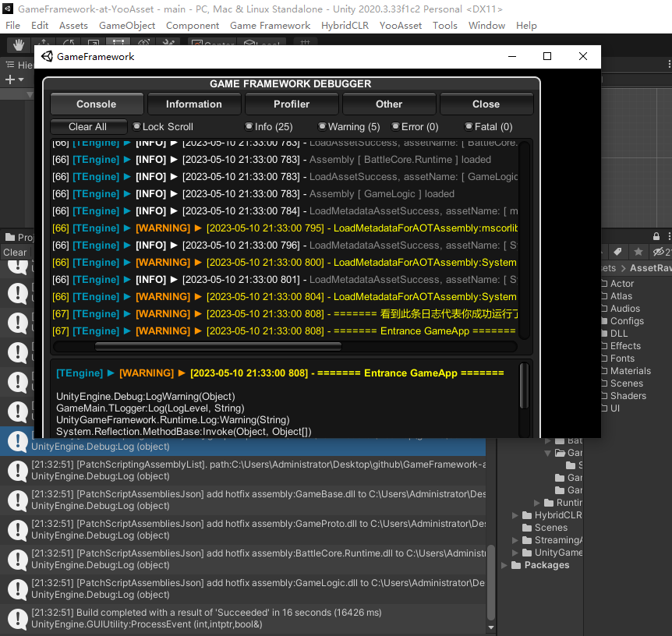Screen dimensions: 672x636
Task: Toggle Warning (5) log filter
Action: pyautogui.click(x=348, y=127)
